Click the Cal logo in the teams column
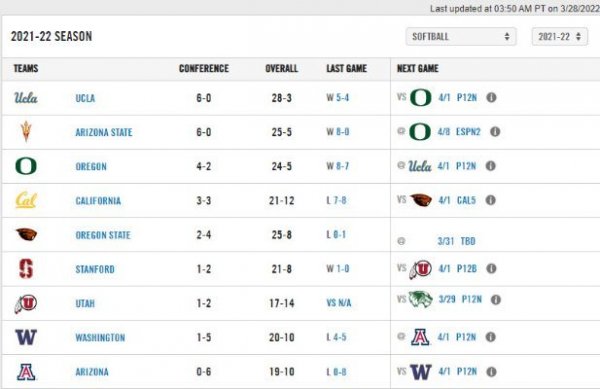The height and width of the screenshot is (389, 600). tap(26, 200)
